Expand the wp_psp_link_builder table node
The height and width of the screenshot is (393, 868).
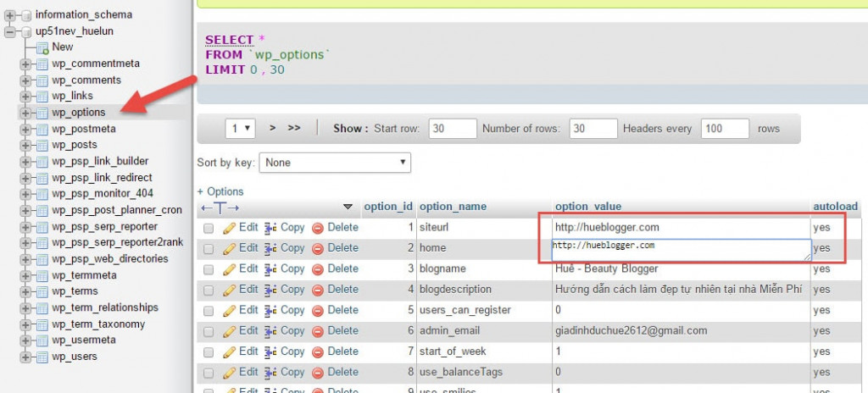point(25,162)
